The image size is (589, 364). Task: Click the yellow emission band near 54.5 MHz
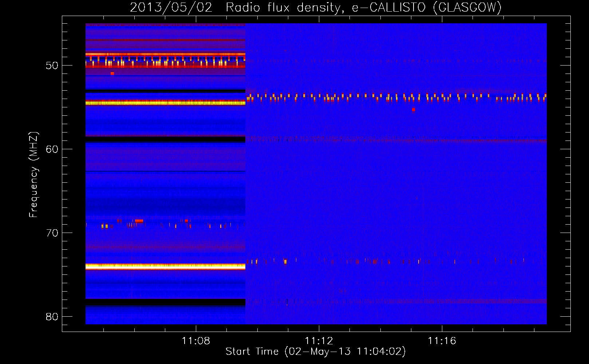165,103
